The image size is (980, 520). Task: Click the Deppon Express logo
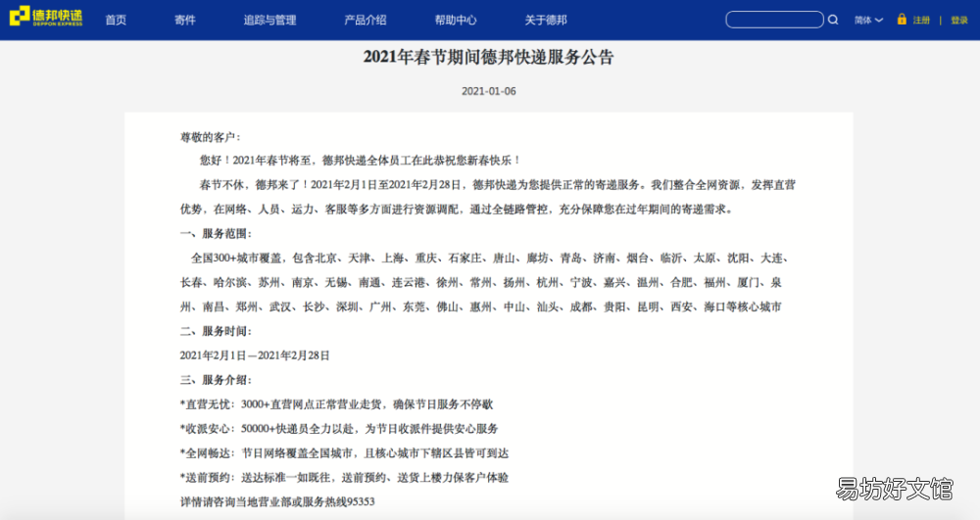coord(46,17)
